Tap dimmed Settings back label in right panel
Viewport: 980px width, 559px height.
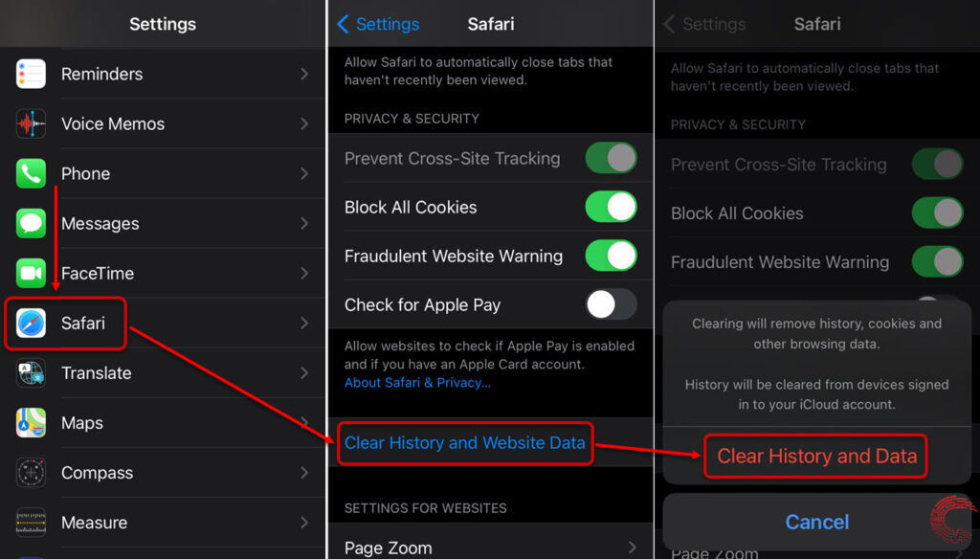(714, 24)
